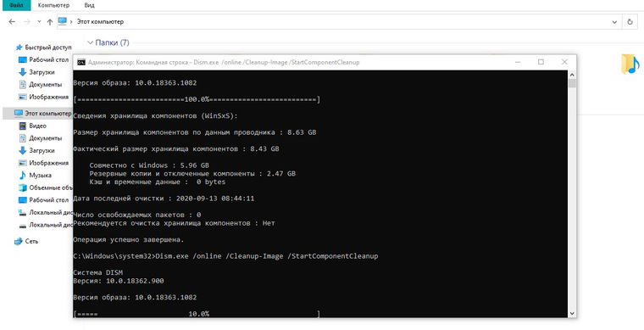Collapse the Папки (7) group
The height and width of the screenshot is (330, 644).
(x=91, y=42)
